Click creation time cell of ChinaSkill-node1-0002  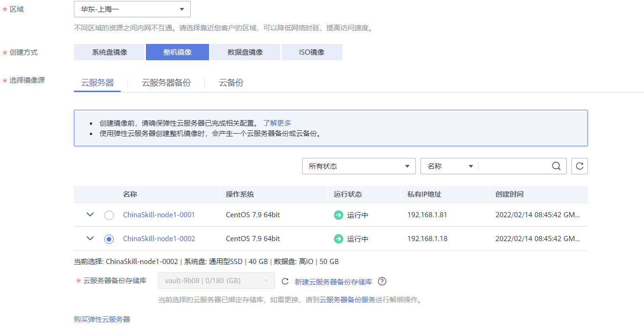[538, 239]
